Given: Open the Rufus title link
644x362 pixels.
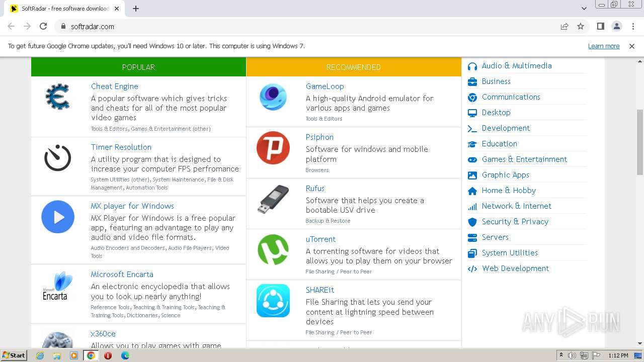Looking at the screenshot, I should 315,189.
